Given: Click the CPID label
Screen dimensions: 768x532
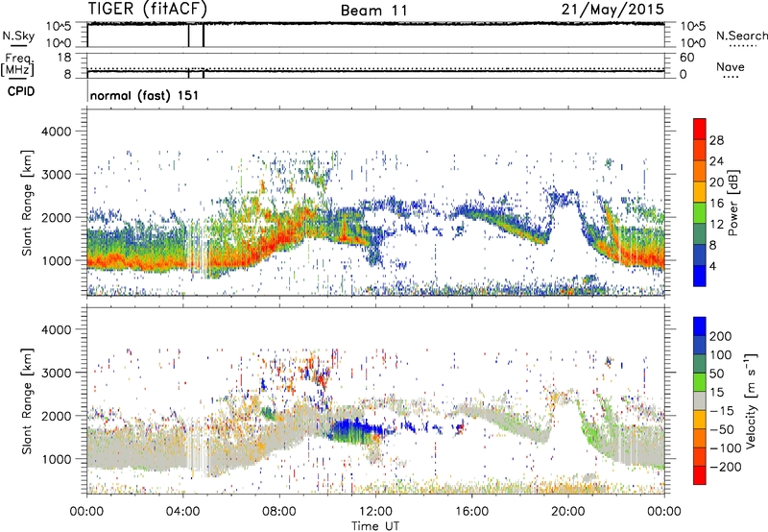Looking at the screenshot, I should point(21,91).
